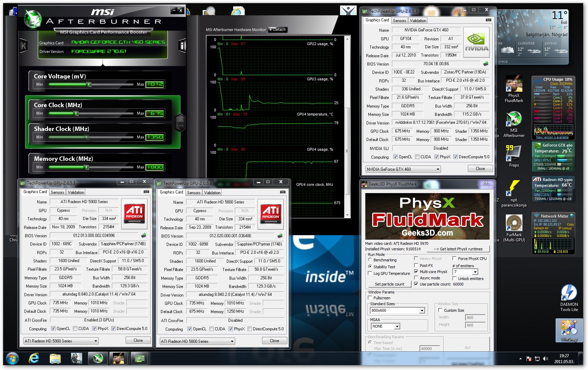Click Detach button on Afterburner Hardware Monitor
Image resolution: width=588 pixels, height=370 pixels.
[278, 30]
